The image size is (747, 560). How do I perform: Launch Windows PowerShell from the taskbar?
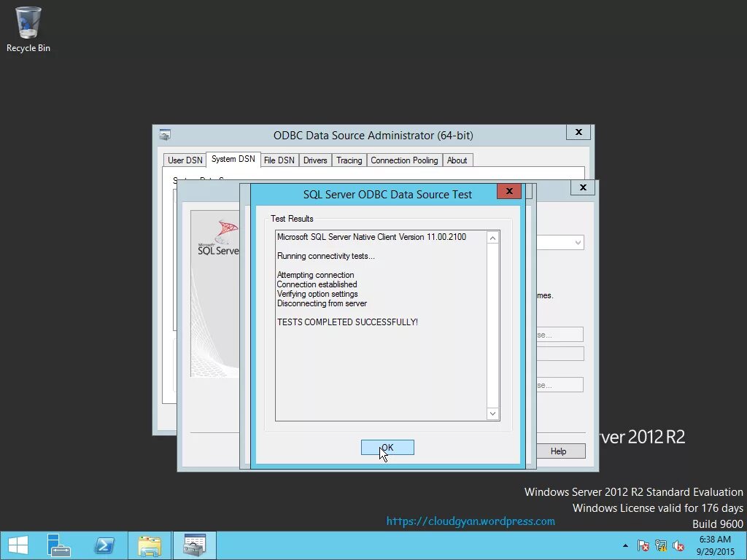104,545
